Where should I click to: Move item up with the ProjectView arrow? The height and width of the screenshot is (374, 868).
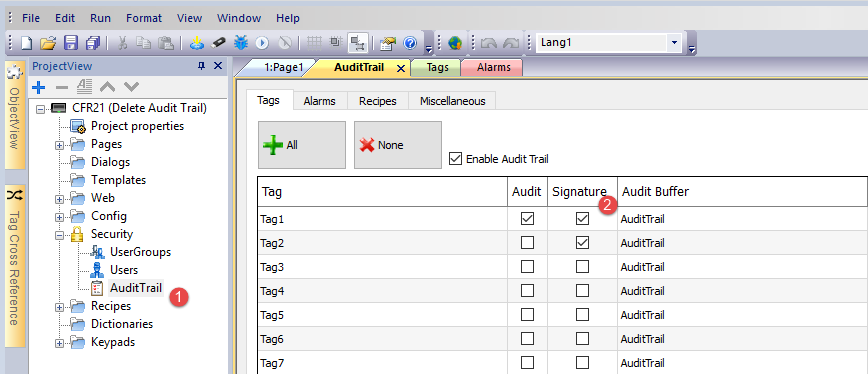[107, 87]
